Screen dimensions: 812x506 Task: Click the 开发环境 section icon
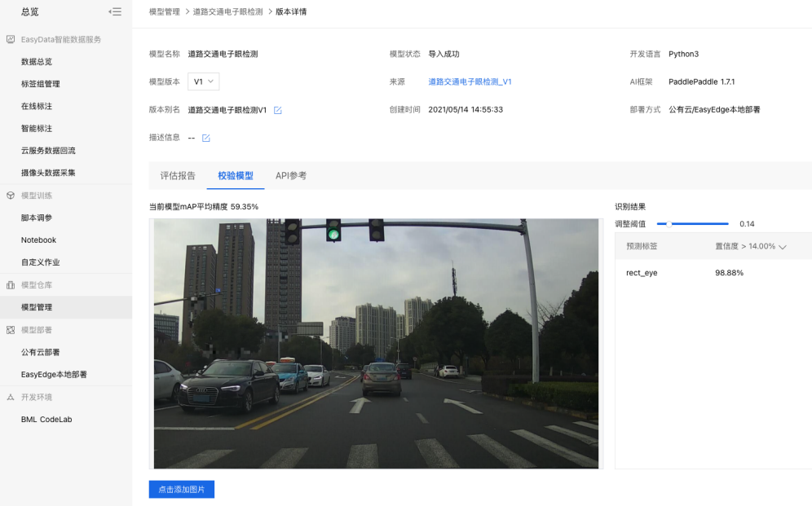click(x=11, y=398)
